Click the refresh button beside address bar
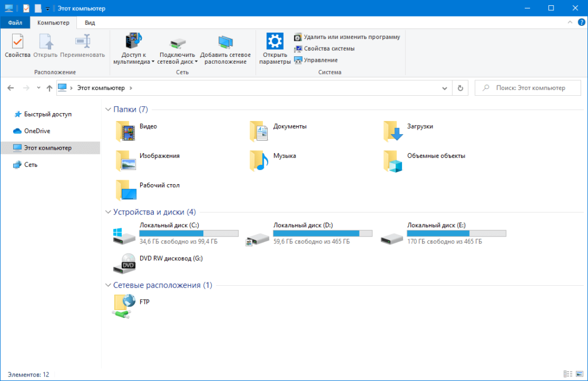This screenshot has width=588, height=381. click(x=460, y=88)
